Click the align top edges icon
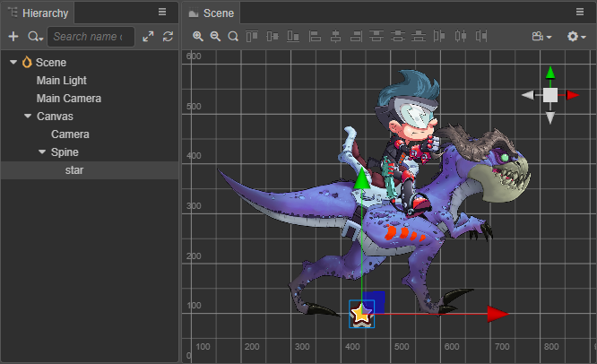 coord(252,37)
